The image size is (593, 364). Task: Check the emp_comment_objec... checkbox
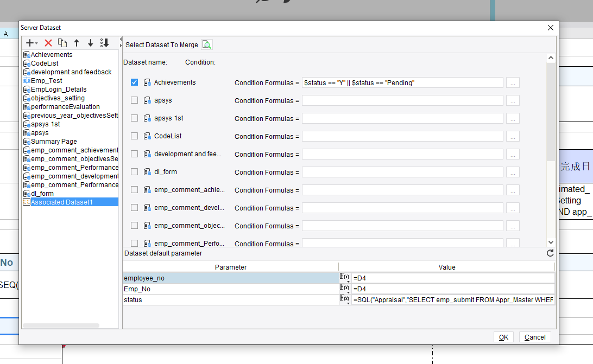134,225
